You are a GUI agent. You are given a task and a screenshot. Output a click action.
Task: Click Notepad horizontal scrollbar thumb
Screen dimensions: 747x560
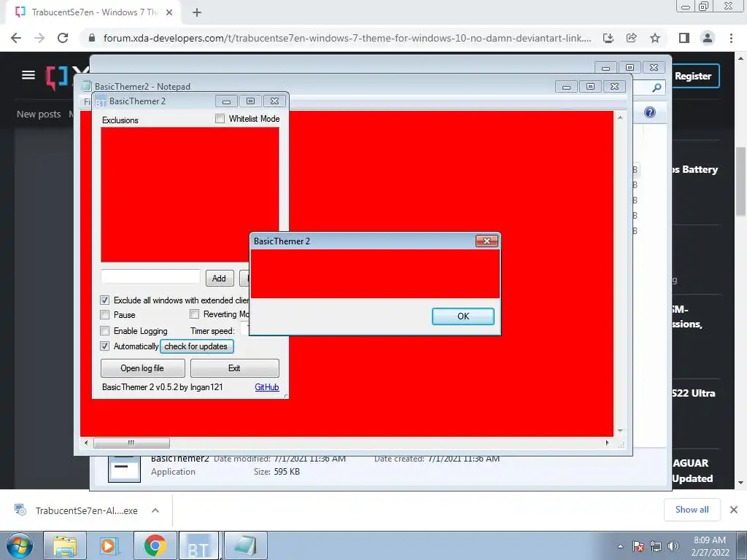click(131, 443)
